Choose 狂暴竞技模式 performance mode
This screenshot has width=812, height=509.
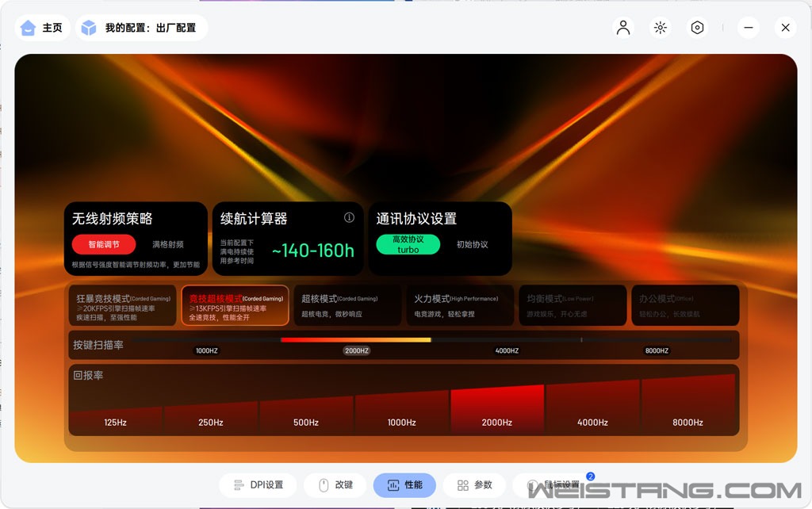(x=123, y=306)
